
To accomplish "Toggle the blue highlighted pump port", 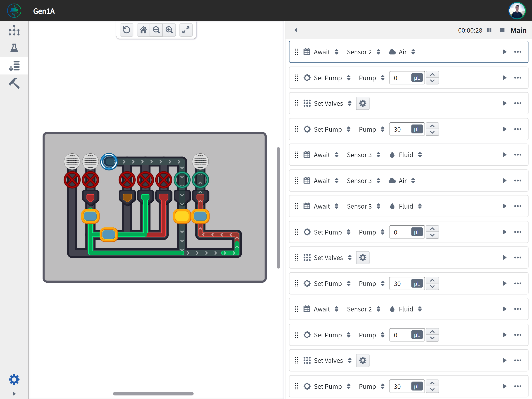I will tap(109, 162).
